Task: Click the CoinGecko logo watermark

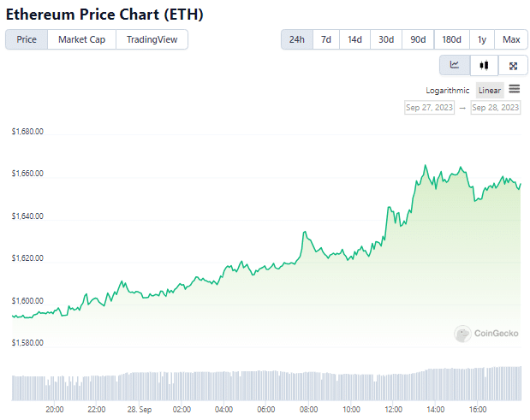Action: pyautogui.click(x=486, y=334)
